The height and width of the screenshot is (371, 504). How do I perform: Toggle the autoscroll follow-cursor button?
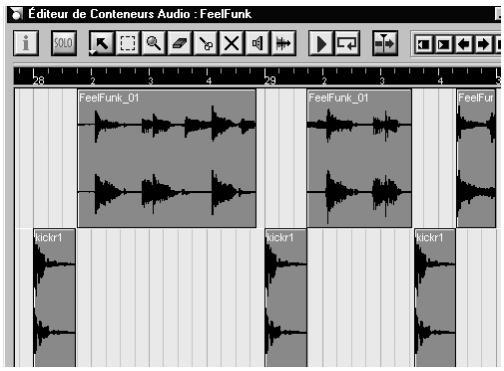pos(385,43)
